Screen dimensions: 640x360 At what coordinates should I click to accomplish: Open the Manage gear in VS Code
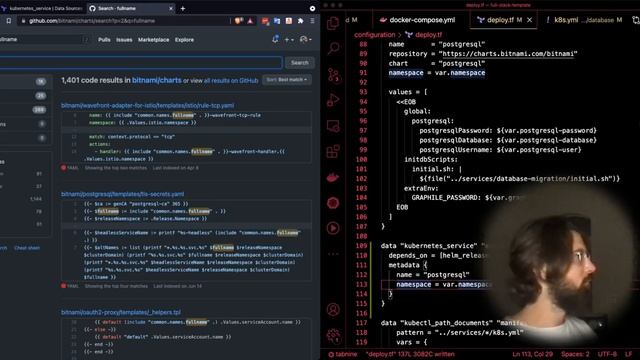pyautogui.click(x=333, y=336)
